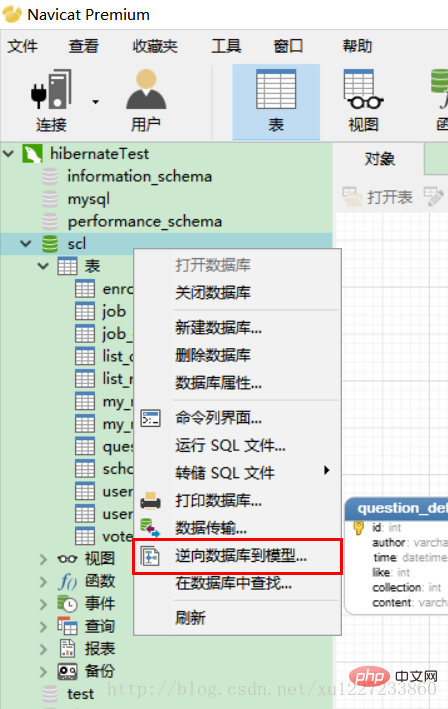Select the information_schema database

pyautogui.click(x=139, y=176)
